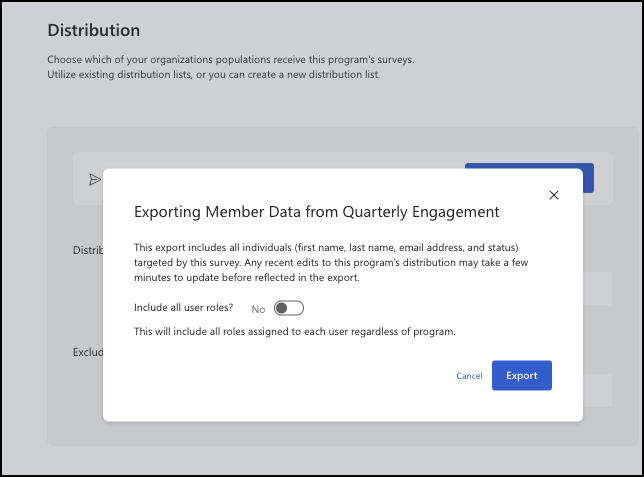Click the 'Exporting Member Data from Quarterly Engagement' title

(x=317, y=212)
